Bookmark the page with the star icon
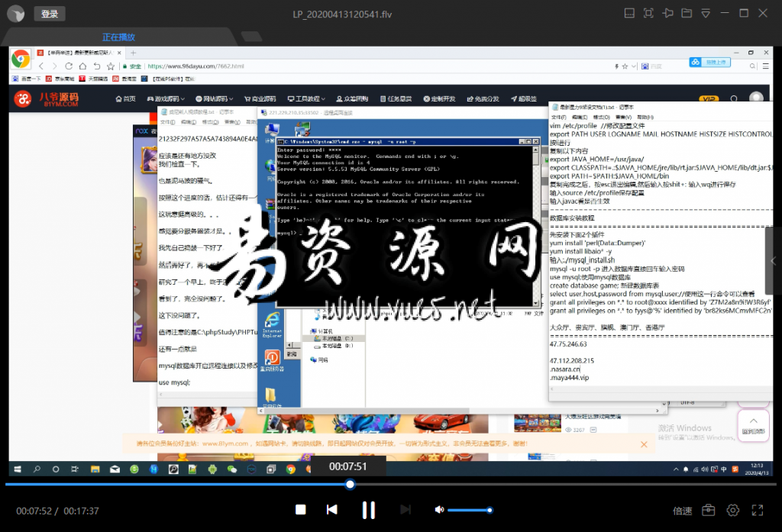The width and height of the screenshot is (782, 532). 111,66
